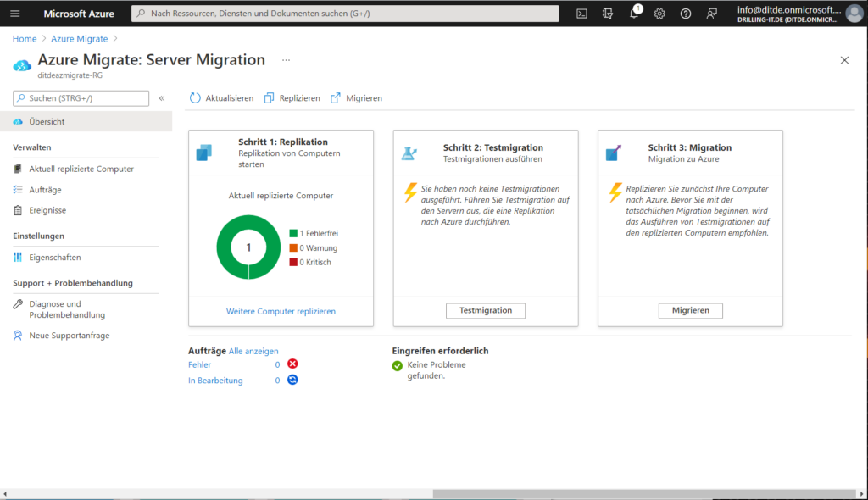Click the green Fehlerfrei legend swatch
This screenshot has height=500, width=868.
293,233
